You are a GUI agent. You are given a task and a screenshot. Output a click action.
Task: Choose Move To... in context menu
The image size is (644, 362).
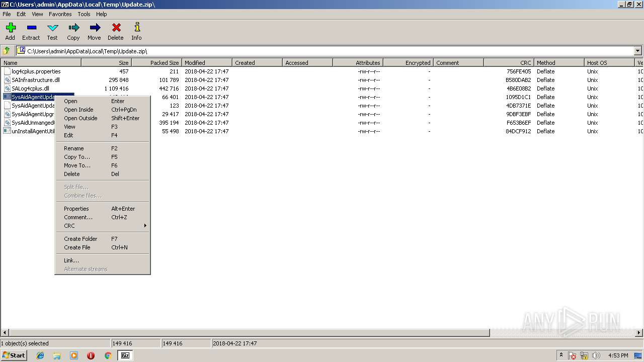click(x=103, y=165)
